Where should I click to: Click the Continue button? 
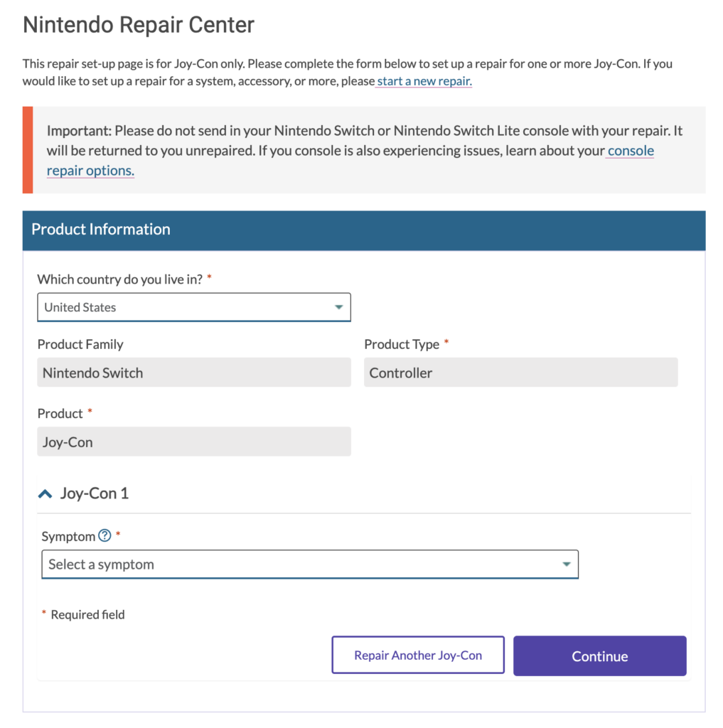click(x=599, y=655)
